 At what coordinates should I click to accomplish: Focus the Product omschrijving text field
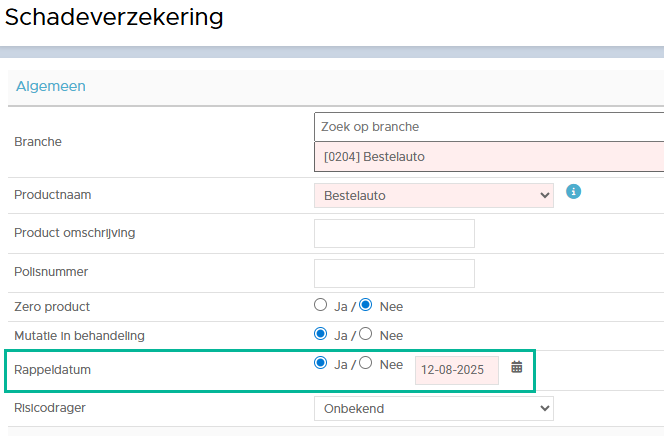[x=394, y=233]
